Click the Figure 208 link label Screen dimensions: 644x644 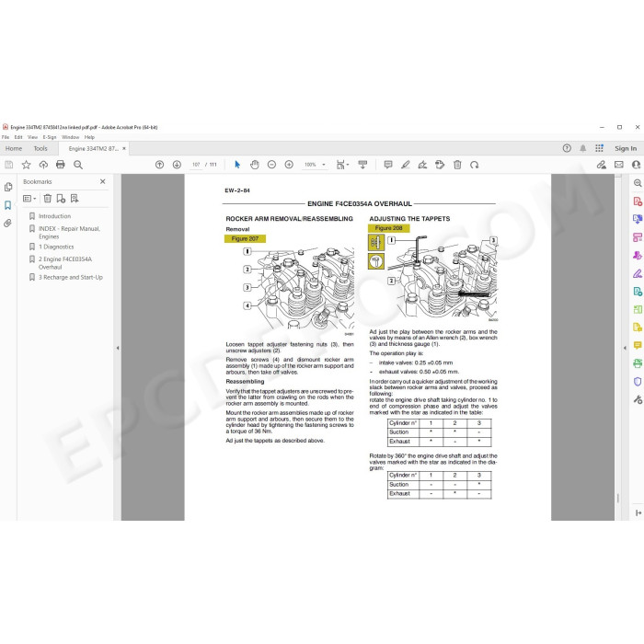coord(388,228)
